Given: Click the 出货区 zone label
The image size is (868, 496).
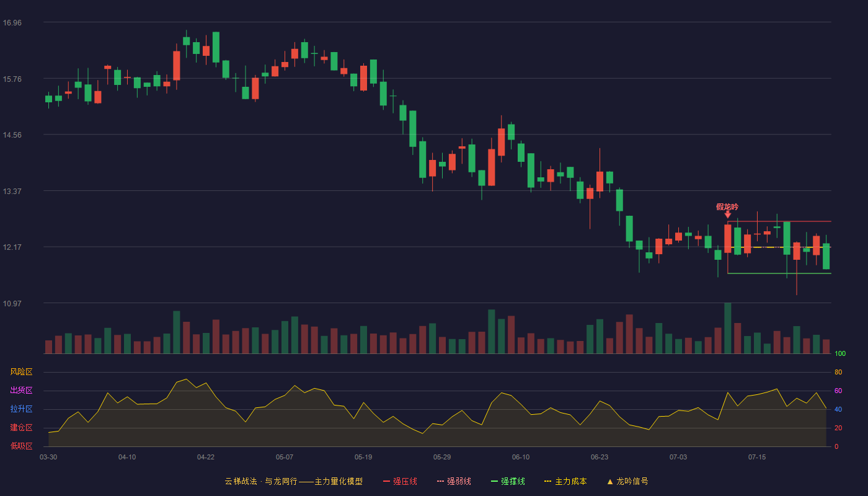Looking at the screenshot, I should coord(21,391).
